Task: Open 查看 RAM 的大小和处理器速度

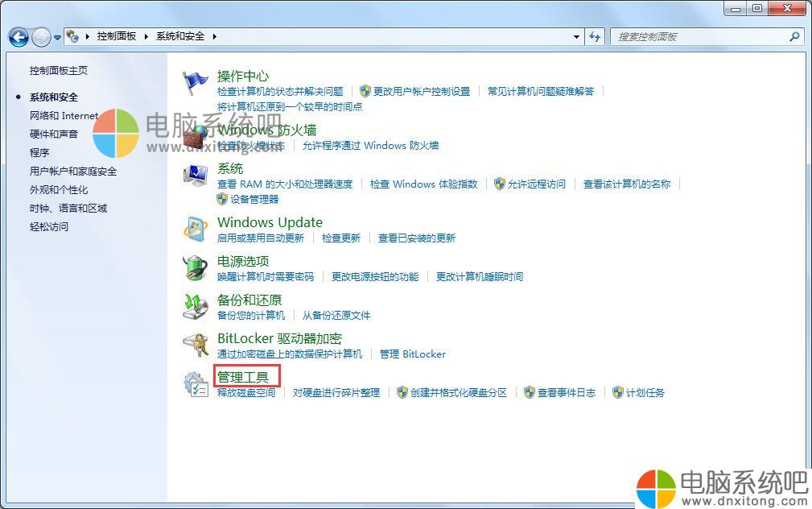Action: pyautogui.click(x=285, y=184)
